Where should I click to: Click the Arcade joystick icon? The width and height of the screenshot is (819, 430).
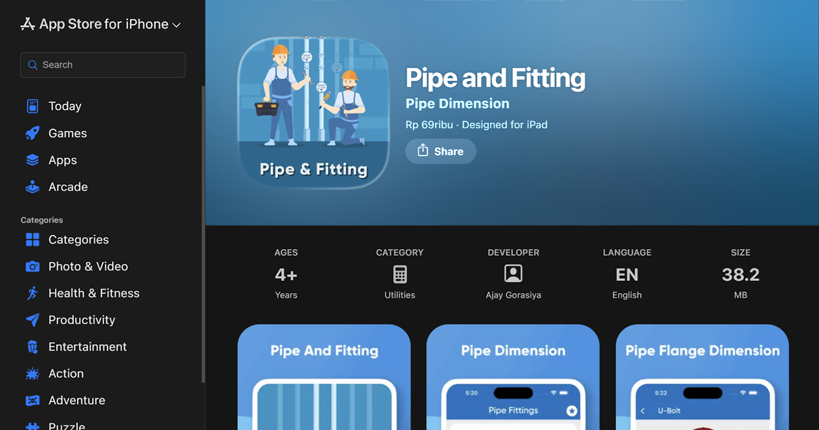[32, 187]
